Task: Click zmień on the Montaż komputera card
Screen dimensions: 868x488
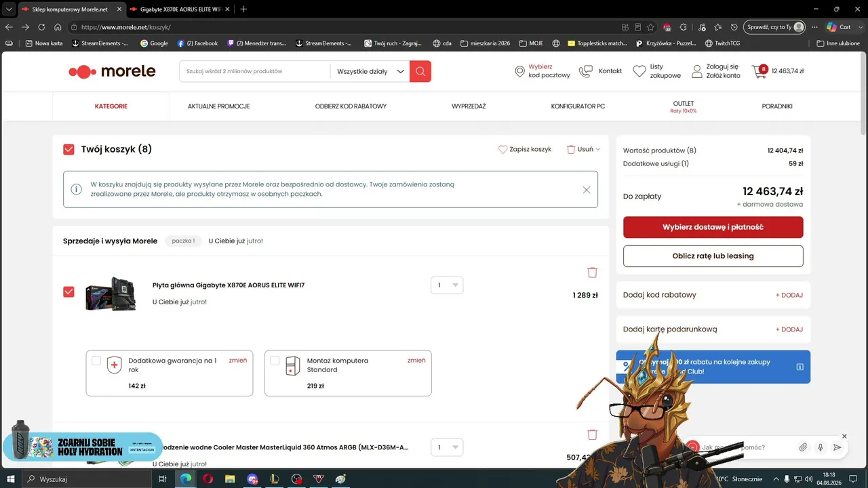Action: (x=416, y=361)
